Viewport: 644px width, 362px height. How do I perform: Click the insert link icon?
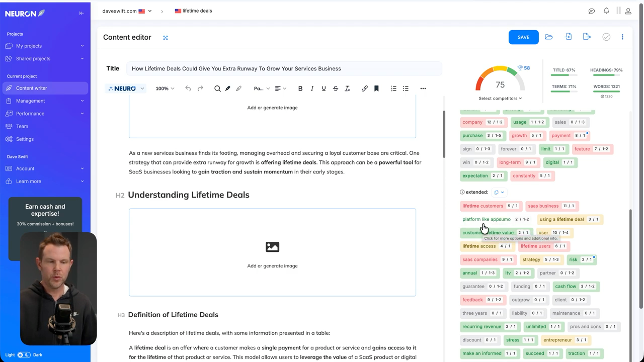tap(365, 88)
